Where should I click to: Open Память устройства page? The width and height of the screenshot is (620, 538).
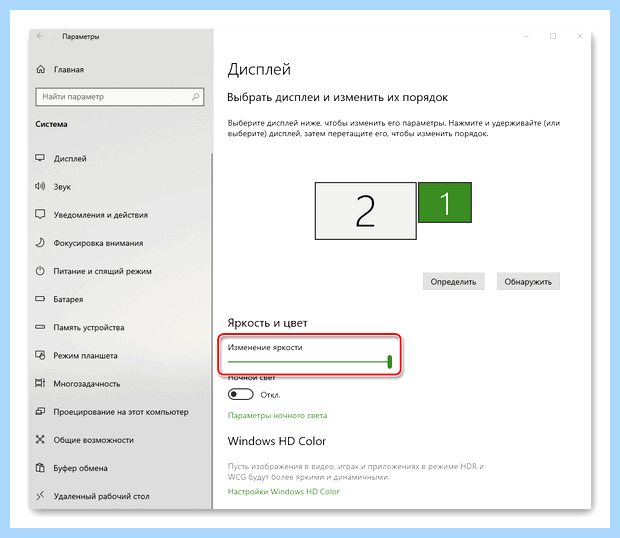[x=89, y=327]
